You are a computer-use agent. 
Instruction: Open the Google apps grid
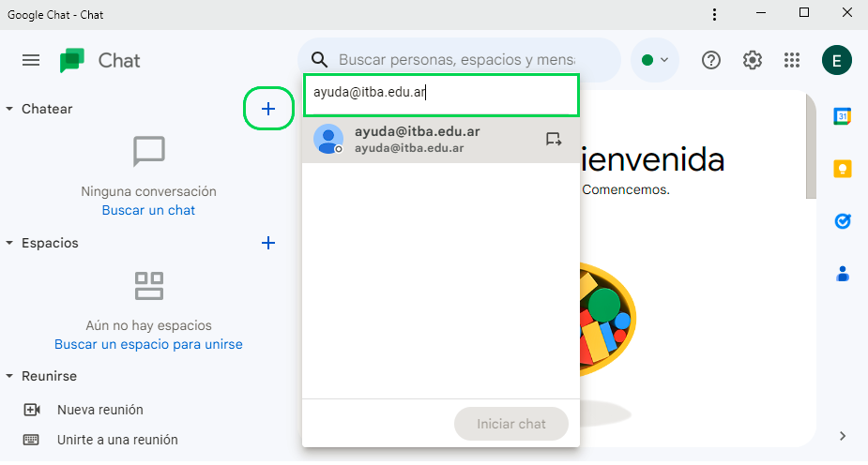point(792,60)
